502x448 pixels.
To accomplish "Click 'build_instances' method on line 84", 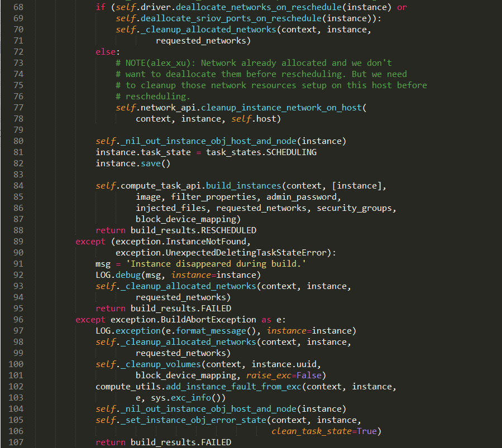I will (x=243, y=186).
